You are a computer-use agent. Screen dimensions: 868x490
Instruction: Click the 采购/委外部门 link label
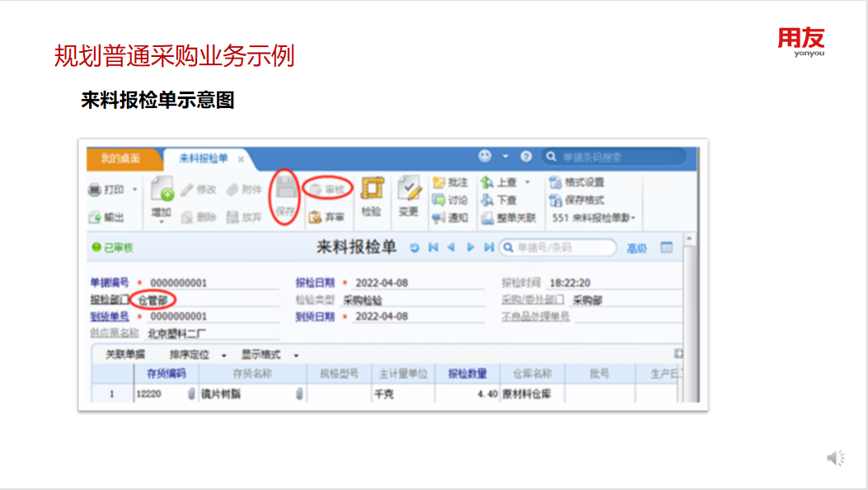point(533,299)
